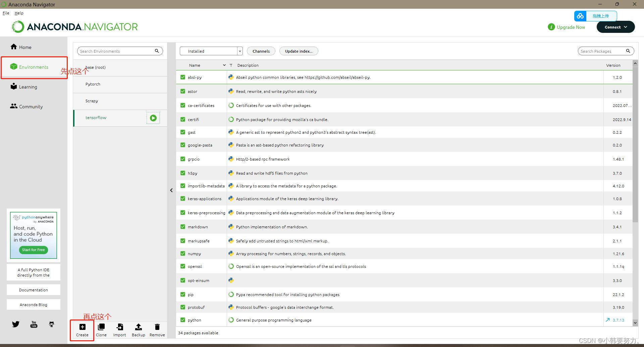Click the Anaconda Navigator logo
The height and width of the screenshot is (347, 644).
point(75,27)
